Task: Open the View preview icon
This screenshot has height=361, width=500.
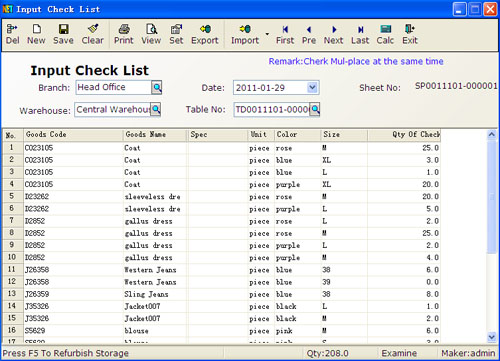Action: (151, 34)
